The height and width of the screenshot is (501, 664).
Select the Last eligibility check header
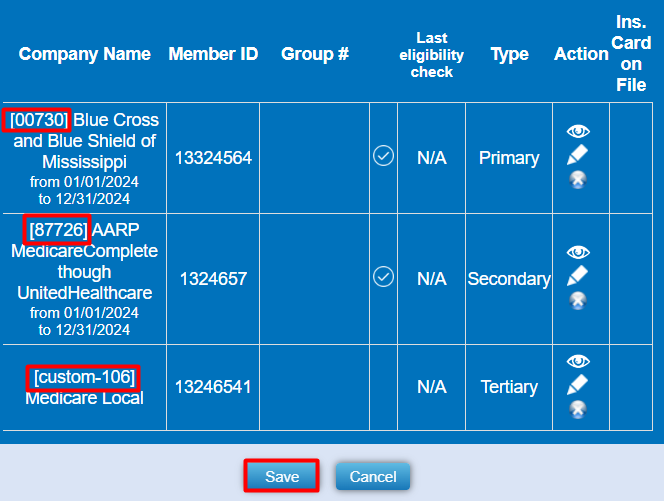(432, 55)
